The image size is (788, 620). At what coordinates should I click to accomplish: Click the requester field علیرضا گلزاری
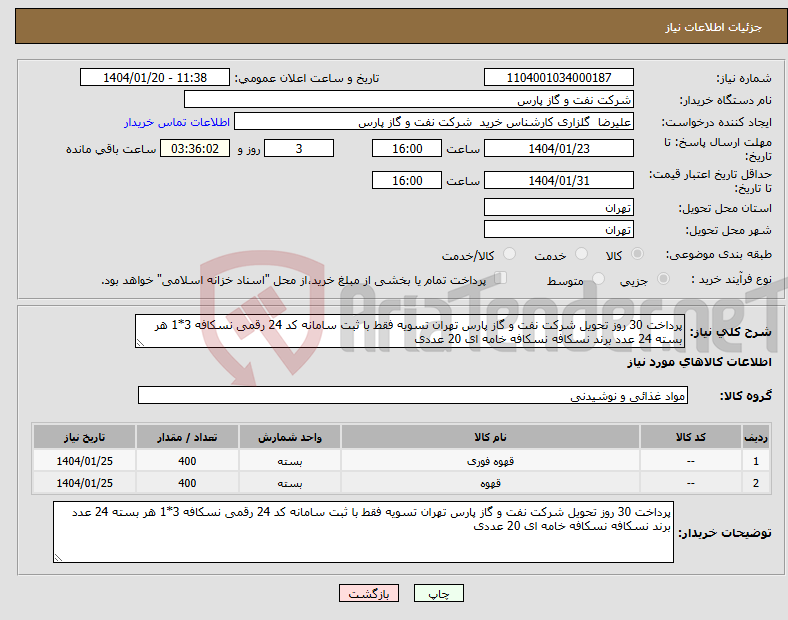tap(434, 122)
